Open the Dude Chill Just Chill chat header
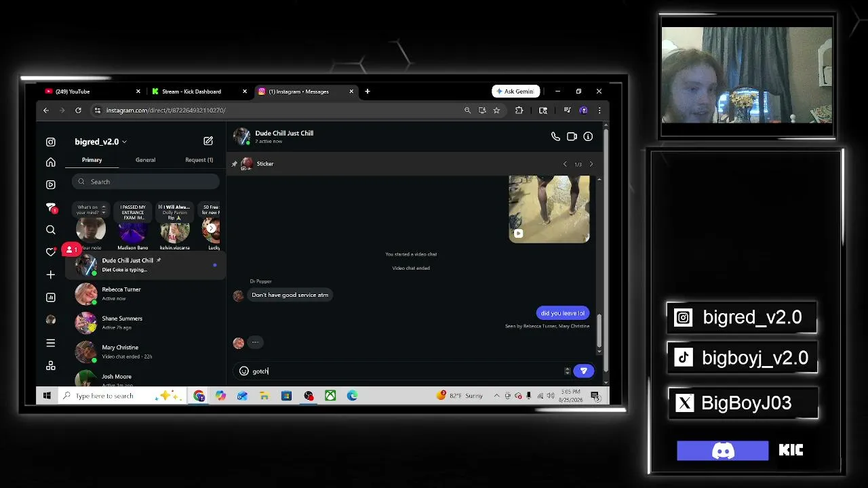 point(273,136)
